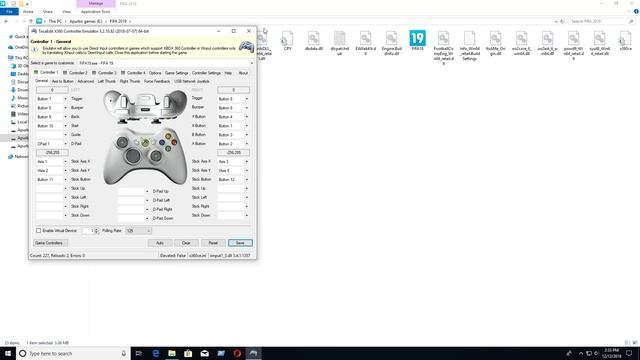Open File Explorer from the taskbar
This screenshot has width=640, height=360.
tap(172, 353)
